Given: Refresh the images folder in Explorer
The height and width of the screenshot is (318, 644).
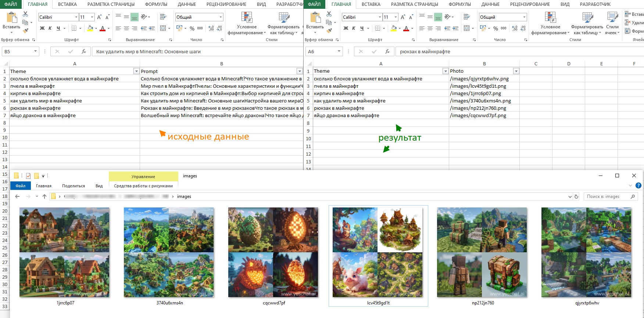Looking at the screenshot, I should [576, 196].
